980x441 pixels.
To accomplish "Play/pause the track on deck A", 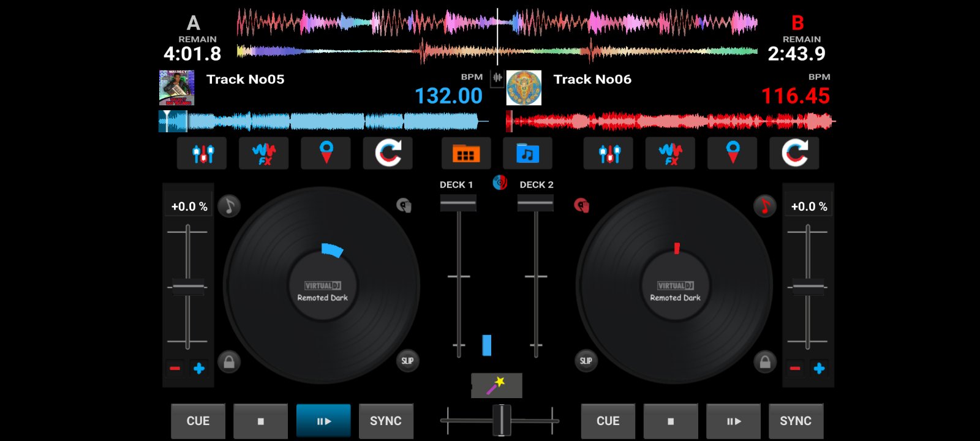I will [323, 421].
